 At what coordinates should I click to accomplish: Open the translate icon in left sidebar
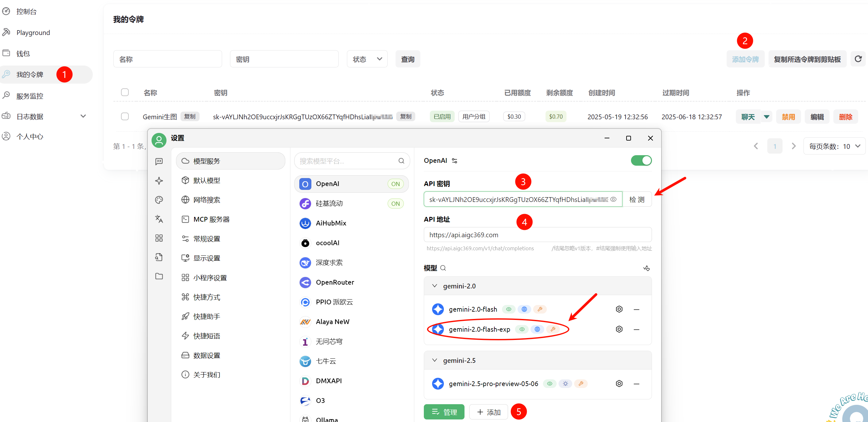click(x=159, y=219)
